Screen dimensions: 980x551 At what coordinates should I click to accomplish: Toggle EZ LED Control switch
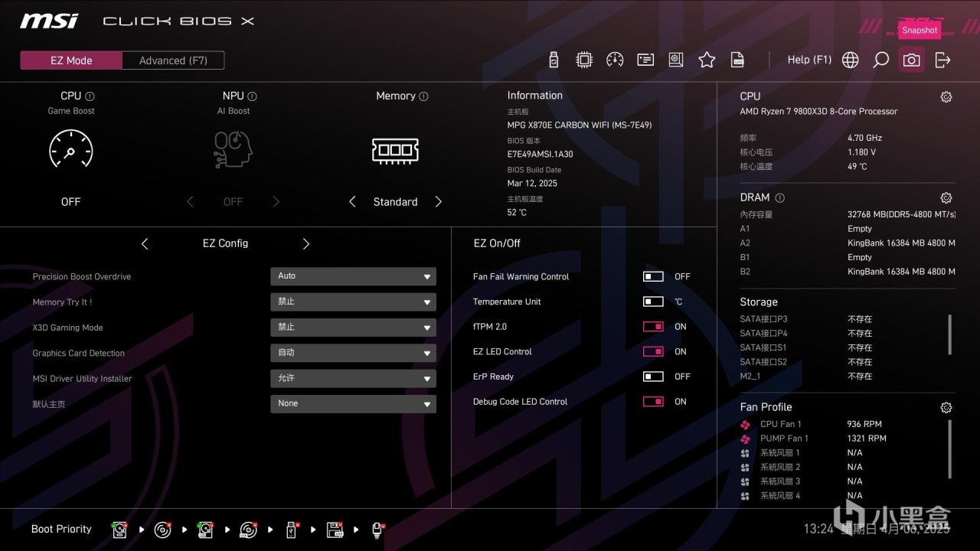(653, 351)
